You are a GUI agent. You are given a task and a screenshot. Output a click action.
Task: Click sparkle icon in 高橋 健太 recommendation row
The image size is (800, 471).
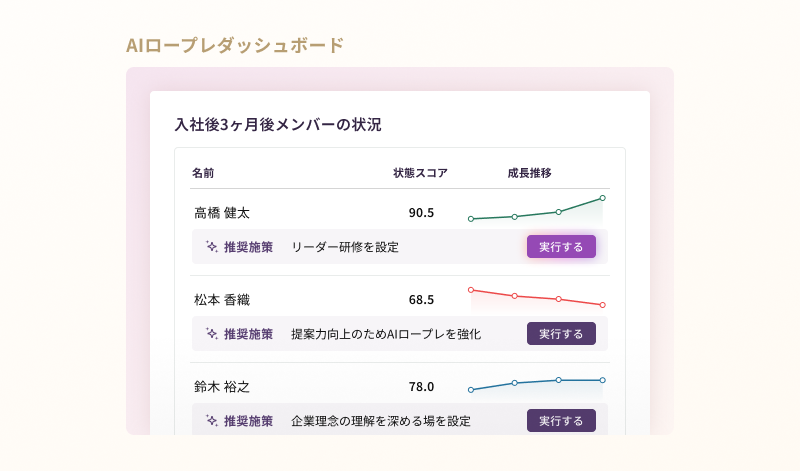point(212,246)
